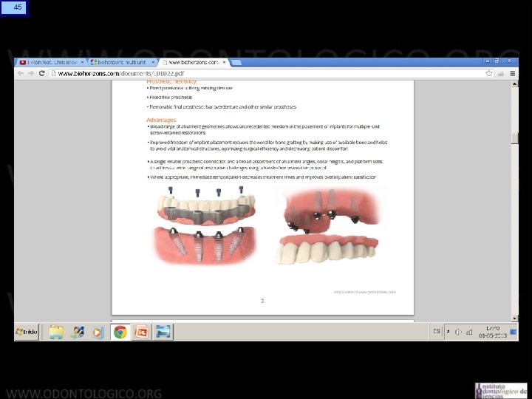Reload the page with the refresh icon
532x399 pixels.
click(x=41, y=73)
